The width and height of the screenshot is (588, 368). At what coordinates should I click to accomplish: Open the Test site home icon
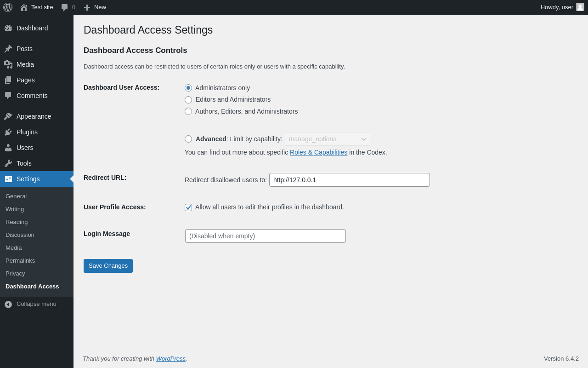pyautogui.click(x=24, y=7)
